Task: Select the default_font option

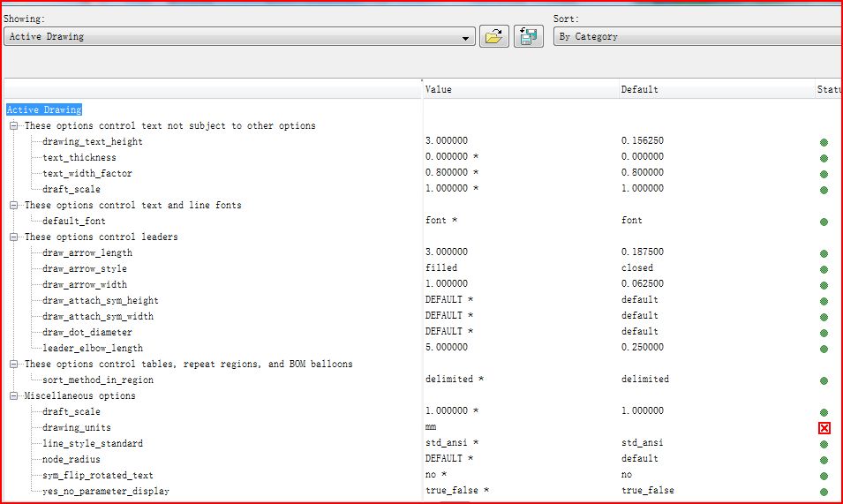Action: click(x=73, y=221)
